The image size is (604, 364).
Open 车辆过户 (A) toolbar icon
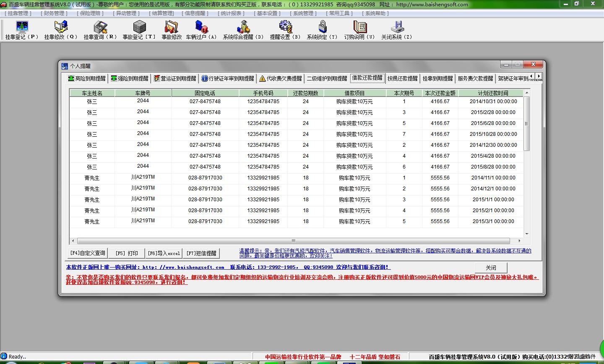point(201,30)
